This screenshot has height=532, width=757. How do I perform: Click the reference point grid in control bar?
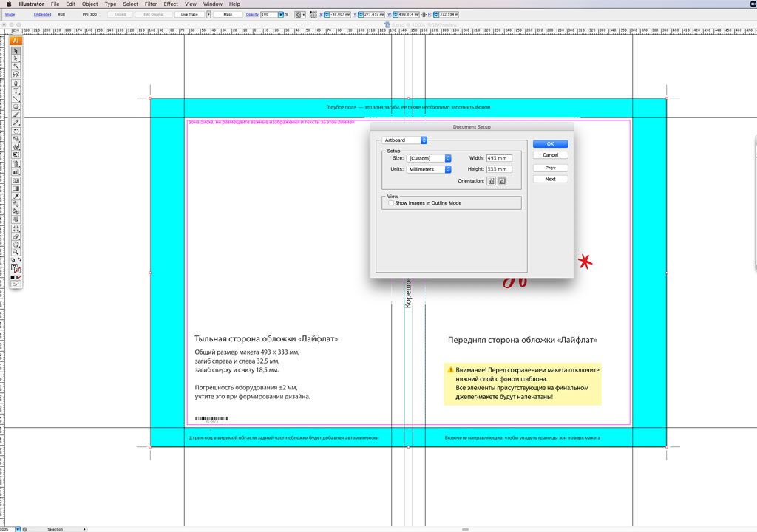313,15
